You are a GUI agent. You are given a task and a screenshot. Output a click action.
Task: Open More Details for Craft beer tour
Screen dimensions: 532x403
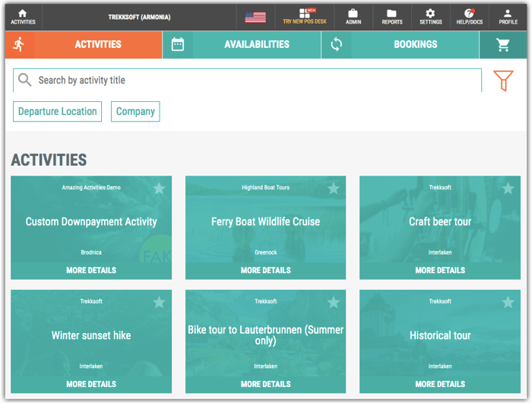(440, 270)
